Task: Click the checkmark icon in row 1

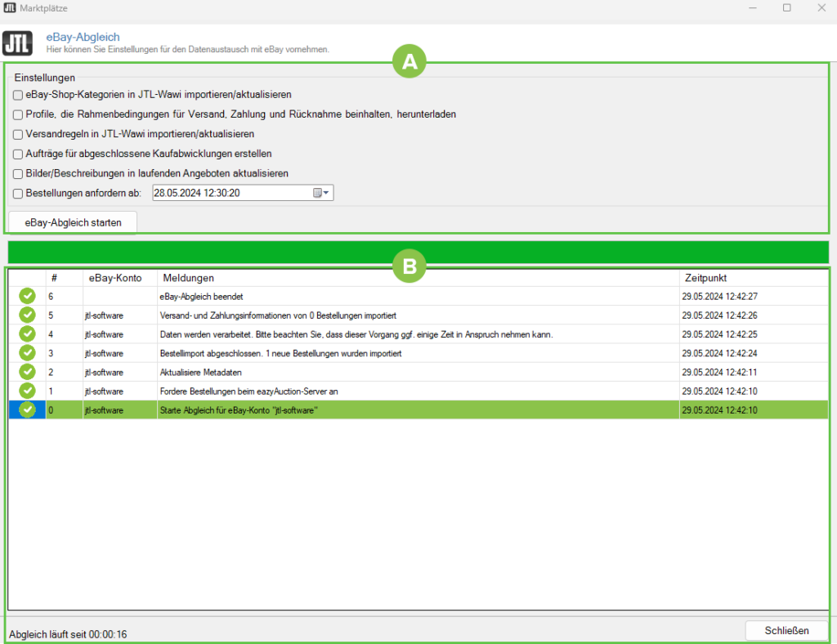Action: pyautogui.click(x=27, y=391)
